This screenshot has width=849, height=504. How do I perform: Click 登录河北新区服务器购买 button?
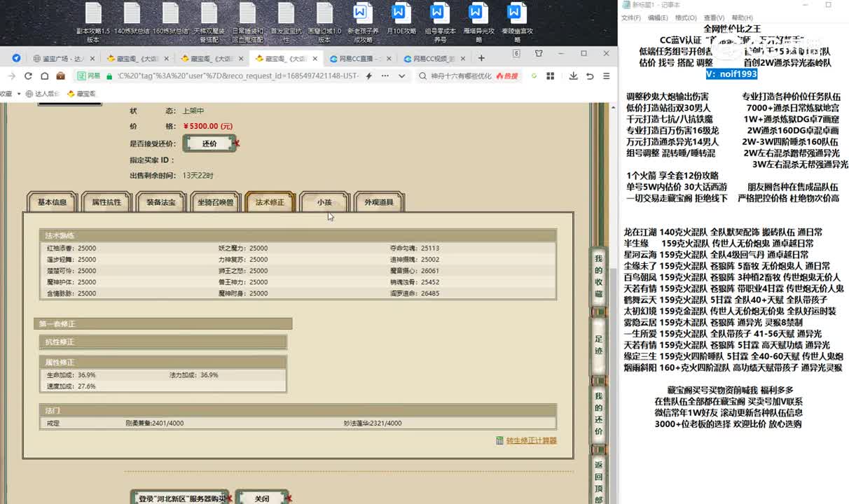[x=181, y=498]
